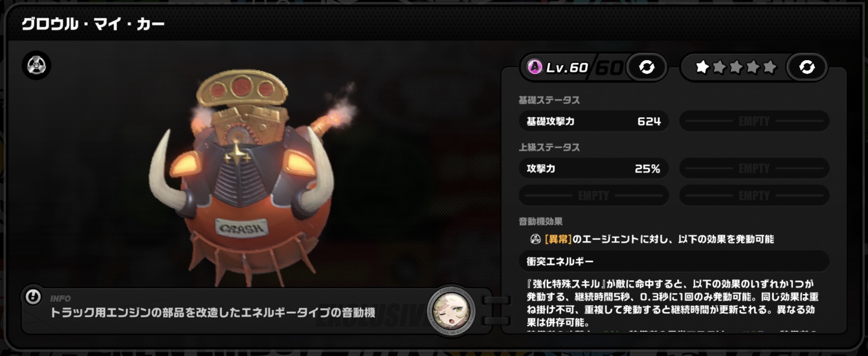The height and width of the screenshot is (356, 868).
Task: Select the third star
Action: pos(736,67)
